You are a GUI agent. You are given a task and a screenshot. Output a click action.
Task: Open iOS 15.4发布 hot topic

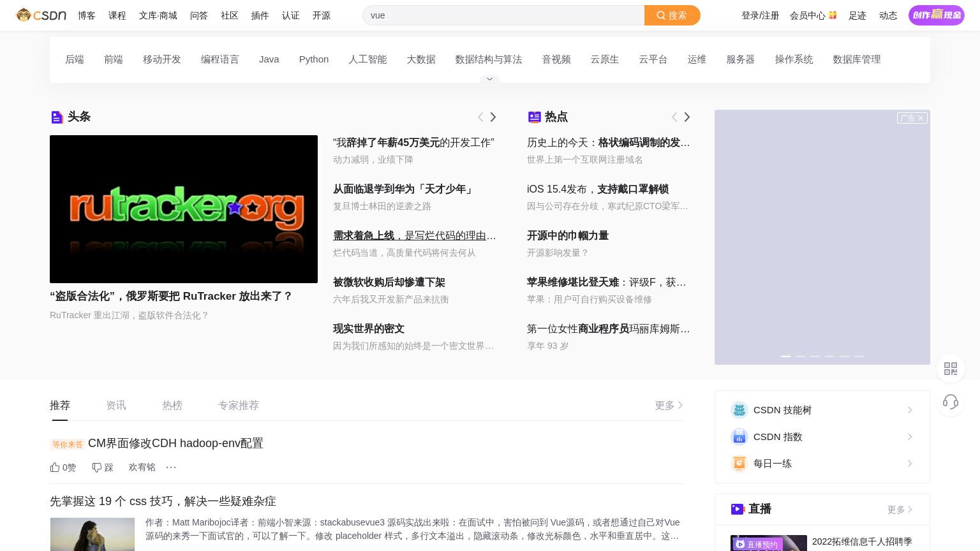[x=598, y=189]
